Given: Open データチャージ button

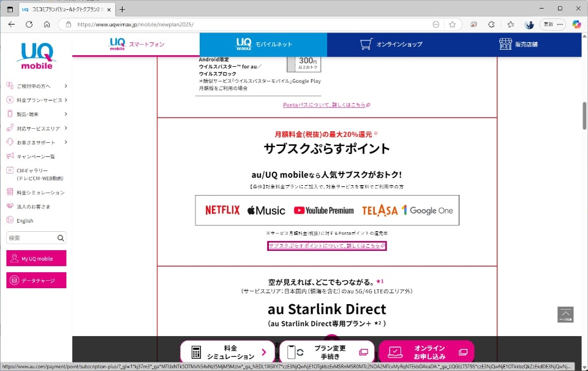Looking at the screenshot, I should coord(36,280).
